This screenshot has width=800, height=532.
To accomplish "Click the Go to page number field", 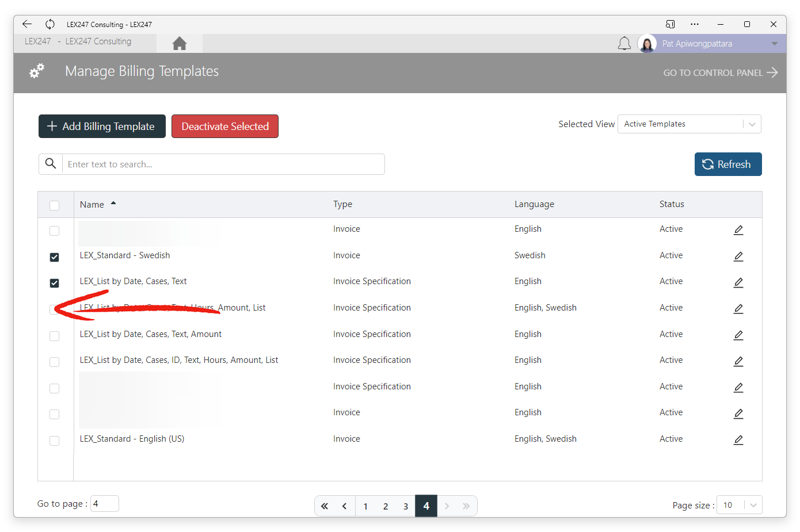I will pos(105,503).
